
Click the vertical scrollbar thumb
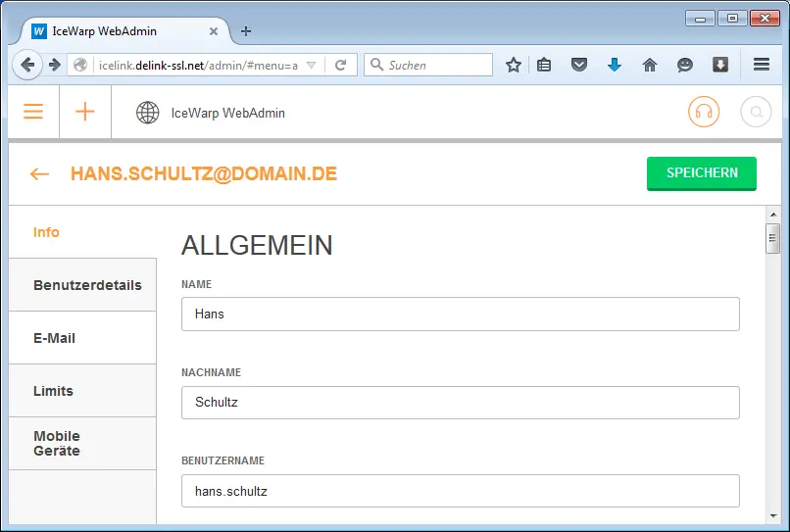[x=773, y=239]
